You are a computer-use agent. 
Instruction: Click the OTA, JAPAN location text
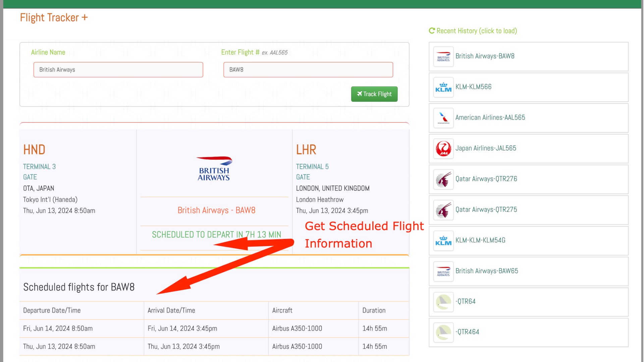click(x=39, y=188)
